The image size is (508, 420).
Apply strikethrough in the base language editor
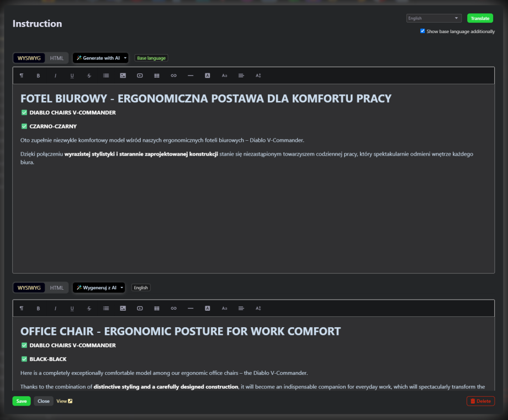click(89, 76)
